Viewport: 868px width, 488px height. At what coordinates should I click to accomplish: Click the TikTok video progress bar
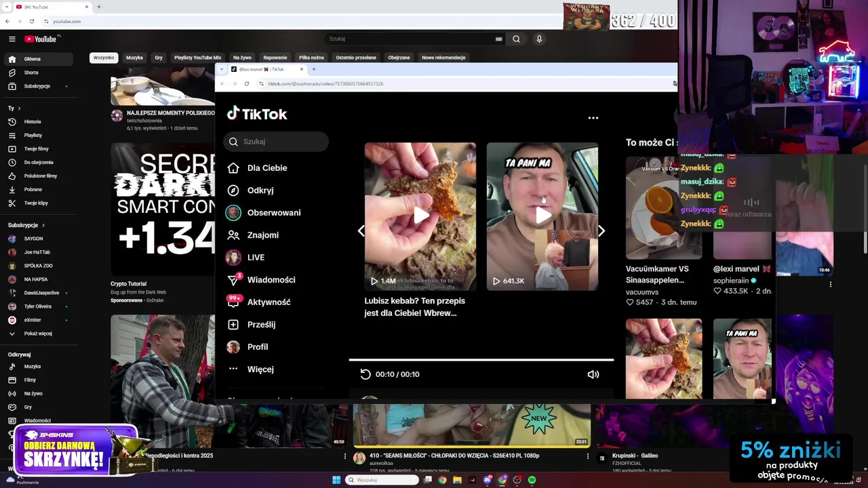click(x=481, y=360)
